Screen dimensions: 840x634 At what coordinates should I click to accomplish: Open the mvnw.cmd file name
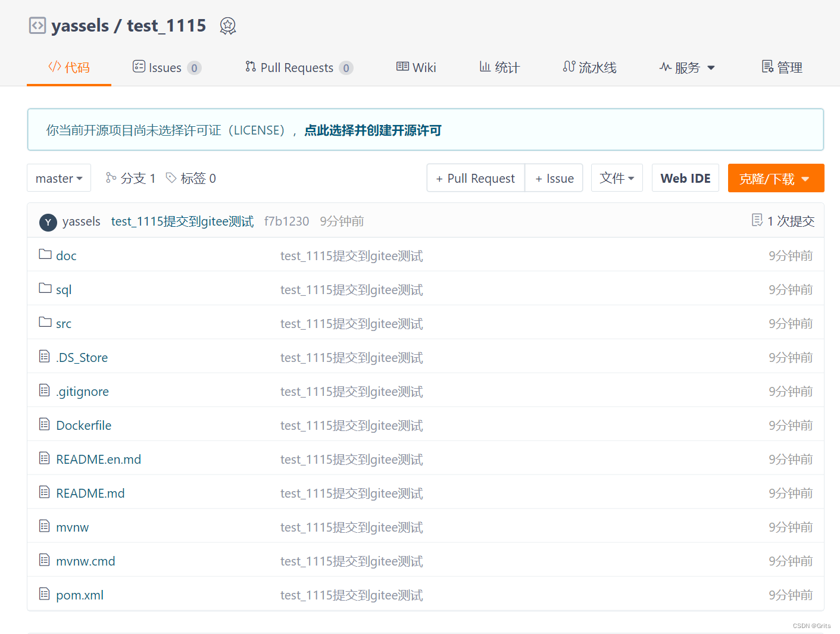[x=86, y=561]
